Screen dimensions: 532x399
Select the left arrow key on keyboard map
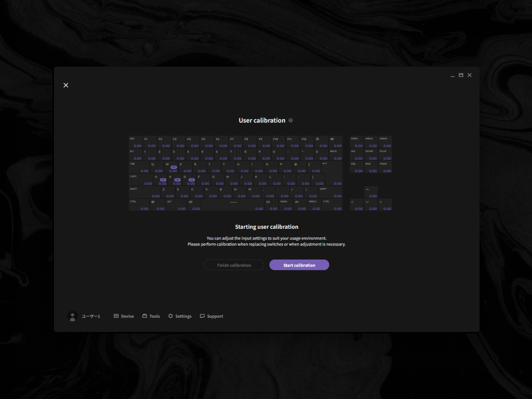coord(357,205)
